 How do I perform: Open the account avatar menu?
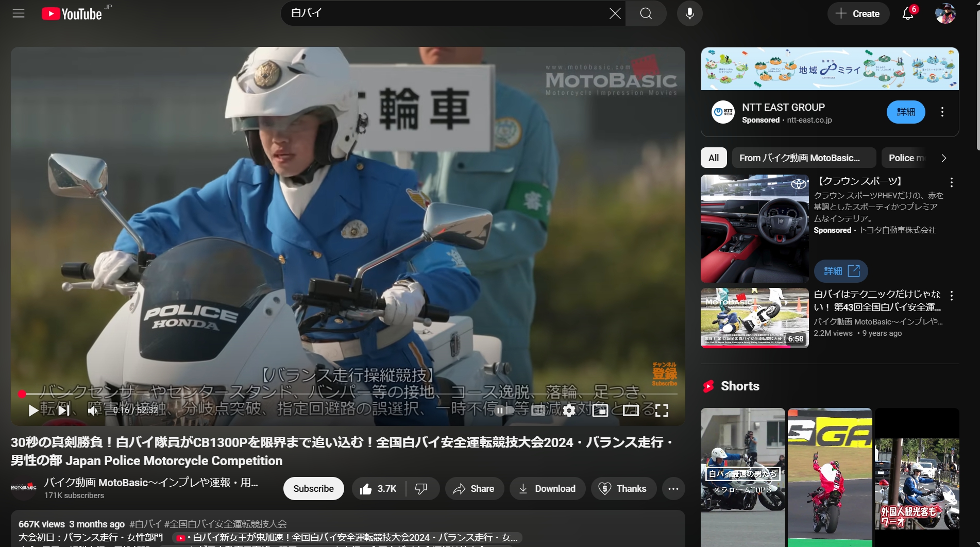pyautogui.click(x=945, y=14)
